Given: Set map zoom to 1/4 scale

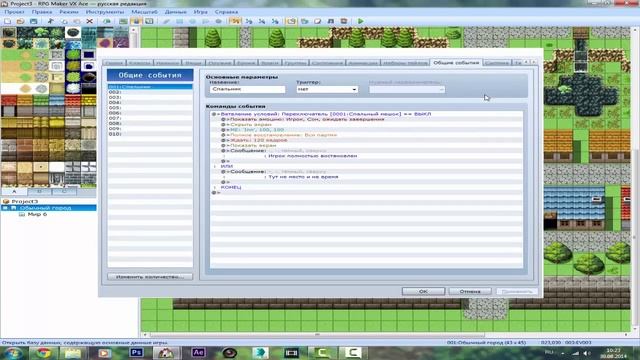Looking at the screenshot, I should tap(262, 21).
